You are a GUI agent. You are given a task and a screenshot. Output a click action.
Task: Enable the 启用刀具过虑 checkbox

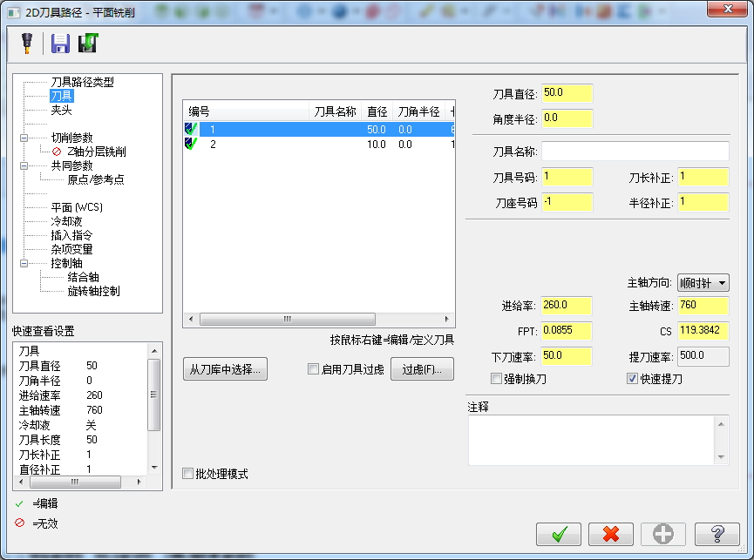pyautogui.click(x=313, y=369)
